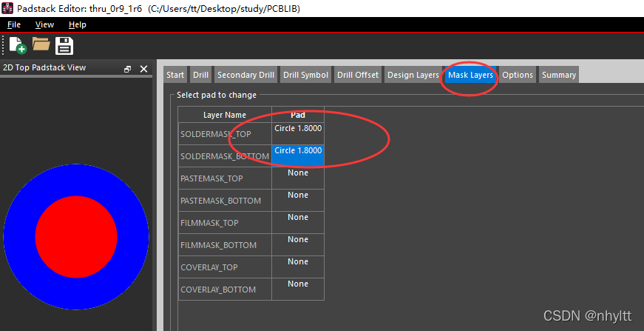Open the Options tab
Screen dimensions: 644x331
(518, 75)
